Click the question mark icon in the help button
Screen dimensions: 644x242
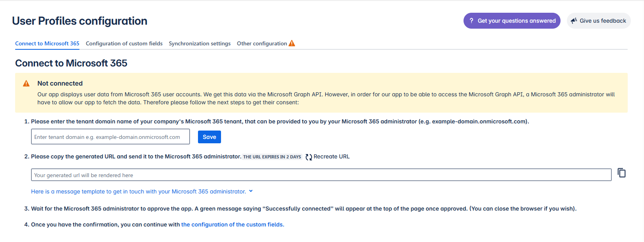click(x=471, y=21)
